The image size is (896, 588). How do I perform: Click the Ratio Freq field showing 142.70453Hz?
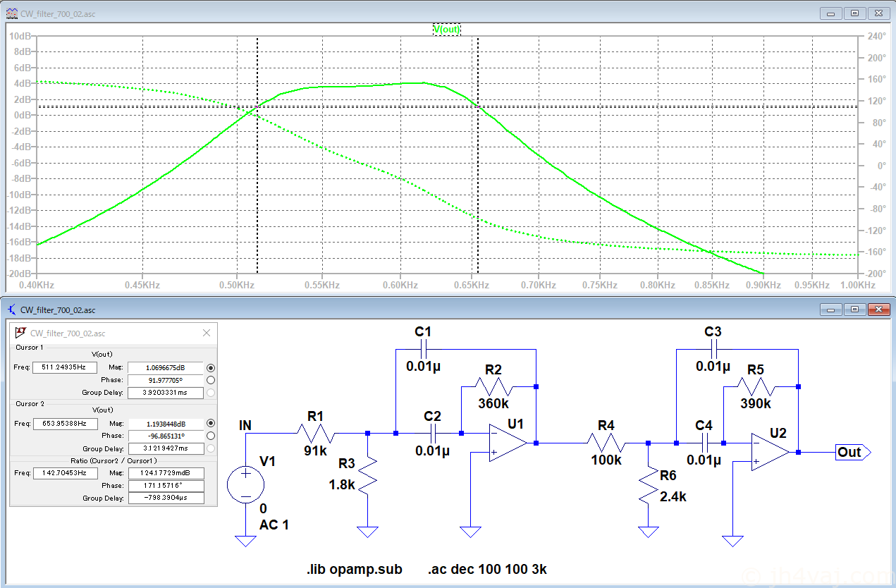tap(65, 473)
